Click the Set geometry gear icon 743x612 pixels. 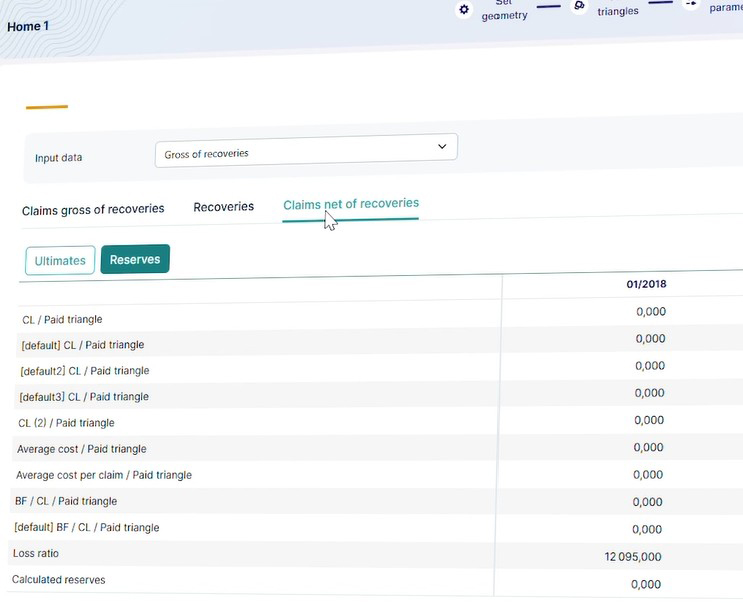point(463,9)
